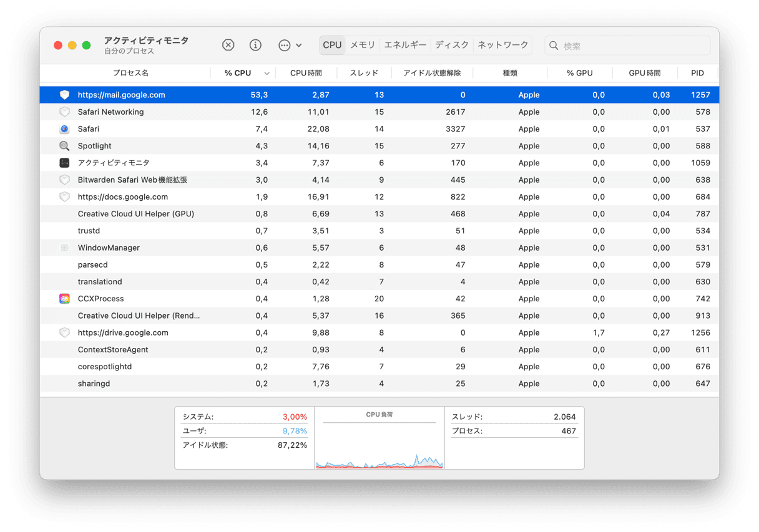This screenshot has height=532, width=759.
Task: Sort by % GPU column header
Action: click(580, 73)
